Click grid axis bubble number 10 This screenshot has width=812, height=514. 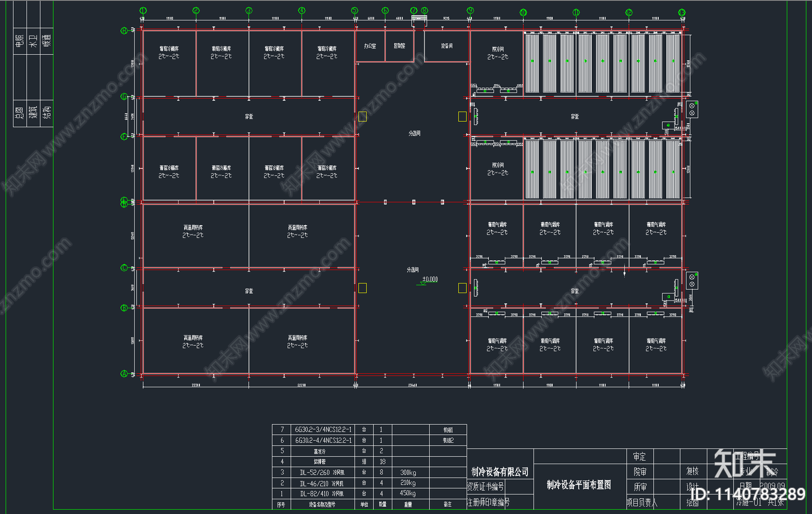pyautogui.click(x=523, y=12)
